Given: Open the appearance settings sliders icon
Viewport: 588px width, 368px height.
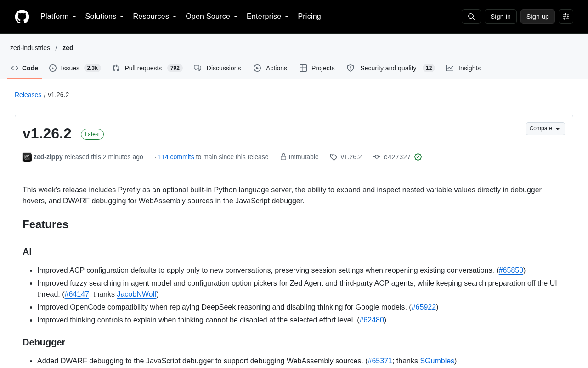Looking at the screenshot, I should pos(566,17).
